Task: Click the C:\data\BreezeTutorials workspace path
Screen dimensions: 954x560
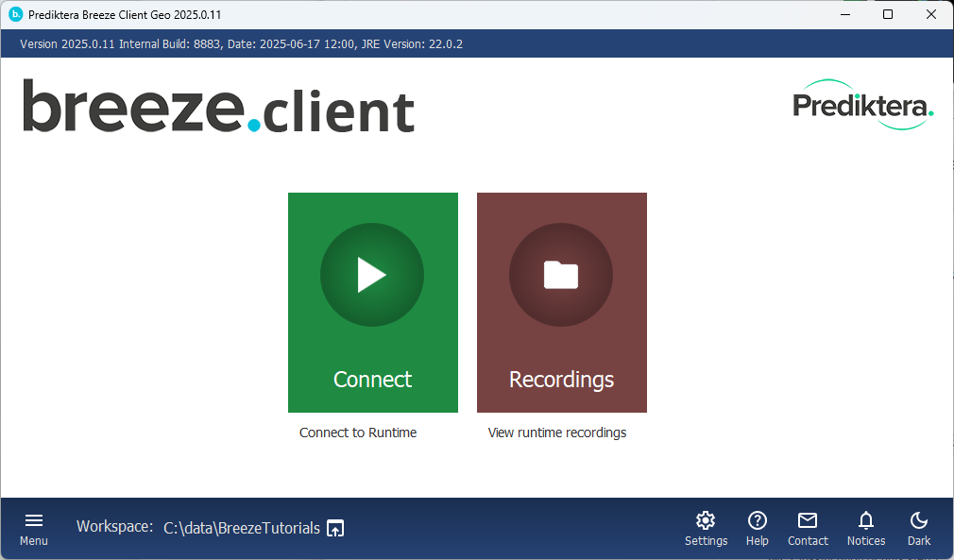Action: [242, 528]
